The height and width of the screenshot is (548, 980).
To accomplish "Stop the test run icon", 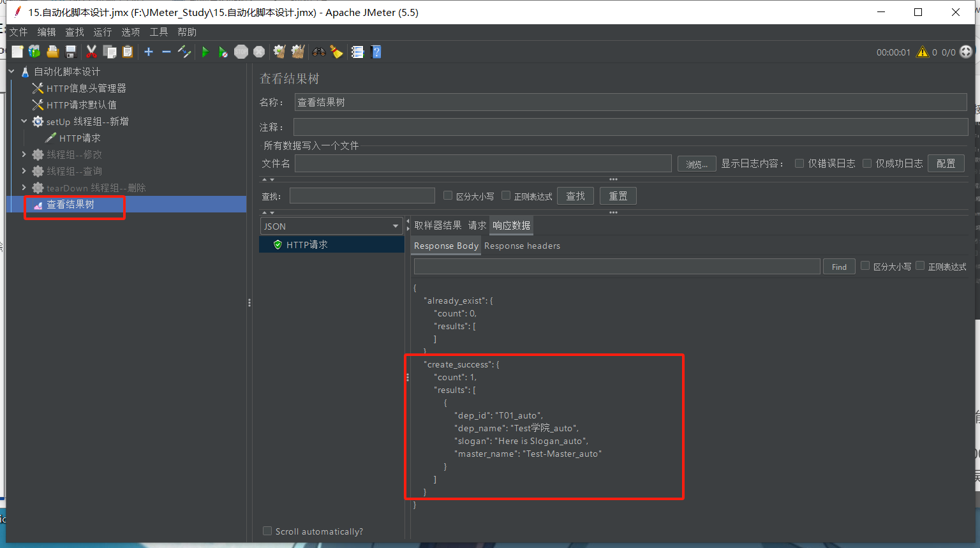I will [x=241, y=52].
